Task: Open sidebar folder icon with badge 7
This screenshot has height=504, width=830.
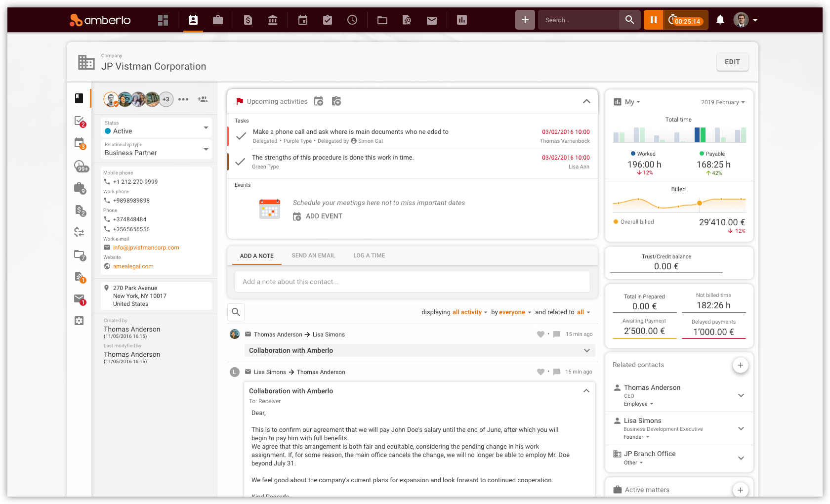Action: coord(80,255)
